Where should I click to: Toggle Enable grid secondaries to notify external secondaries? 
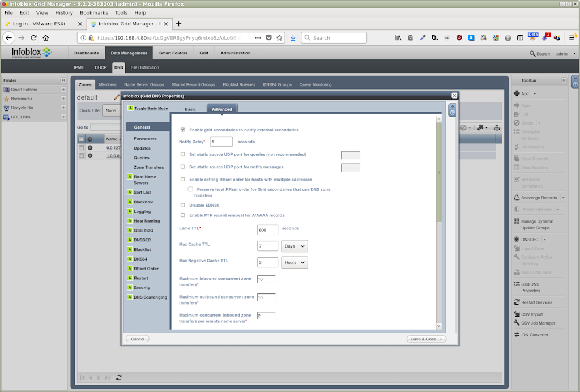tap(183, 130)
